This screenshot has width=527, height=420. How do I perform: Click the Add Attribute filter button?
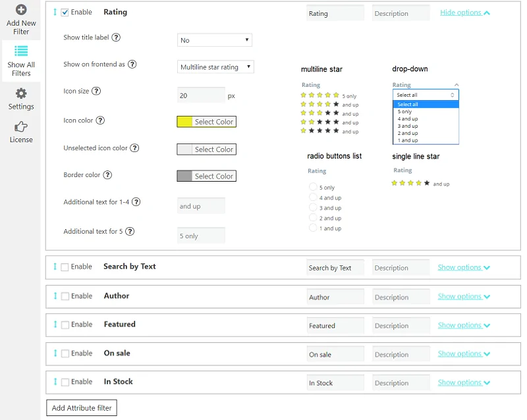tap(80, 407)
